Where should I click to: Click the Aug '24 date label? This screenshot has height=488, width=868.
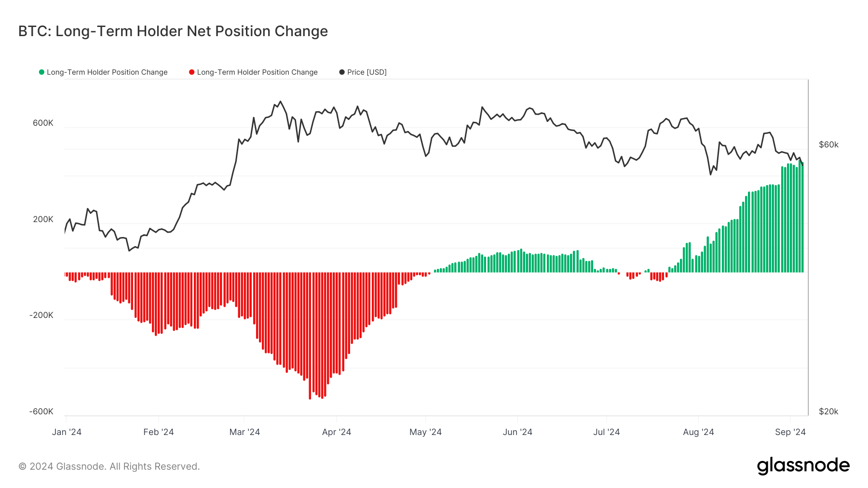698,432
